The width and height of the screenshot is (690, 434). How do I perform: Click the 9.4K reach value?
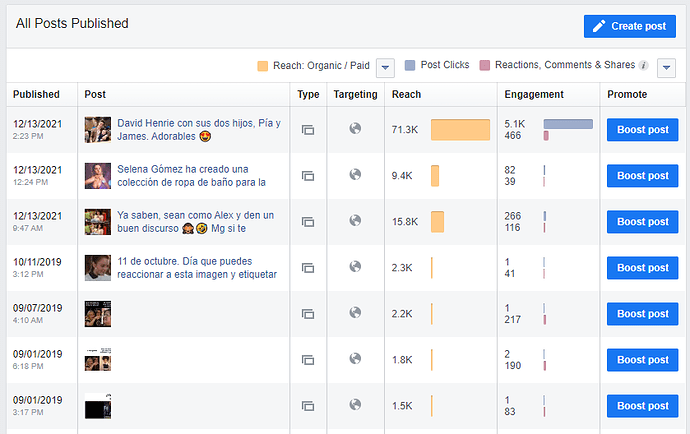coord(402,176)
